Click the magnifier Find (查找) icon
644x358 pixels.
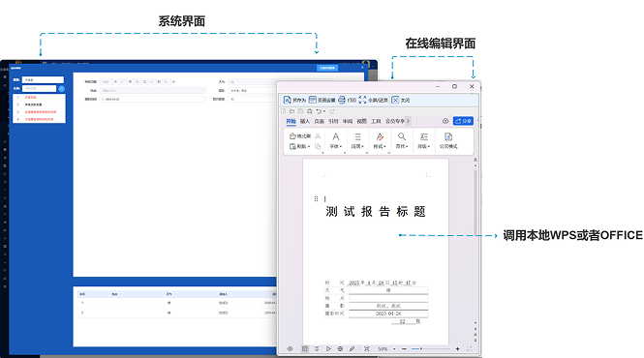pyautogui.click(x=402, y=136)
